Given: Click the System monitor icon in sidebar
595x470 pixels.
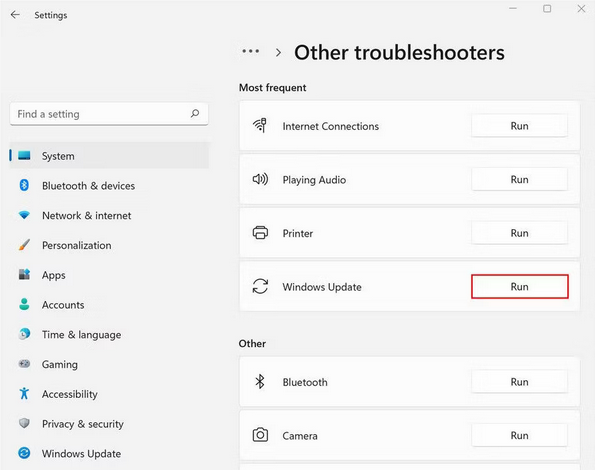Looking at the screenshot, I should pos(24,156).
